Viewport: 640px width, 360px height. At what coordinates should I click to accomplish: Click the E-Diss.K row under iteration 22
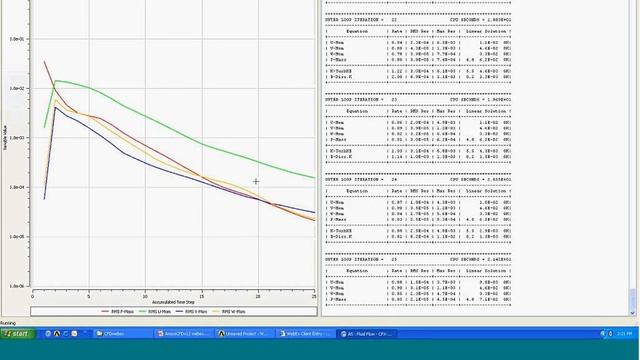(x=418, y=77)
